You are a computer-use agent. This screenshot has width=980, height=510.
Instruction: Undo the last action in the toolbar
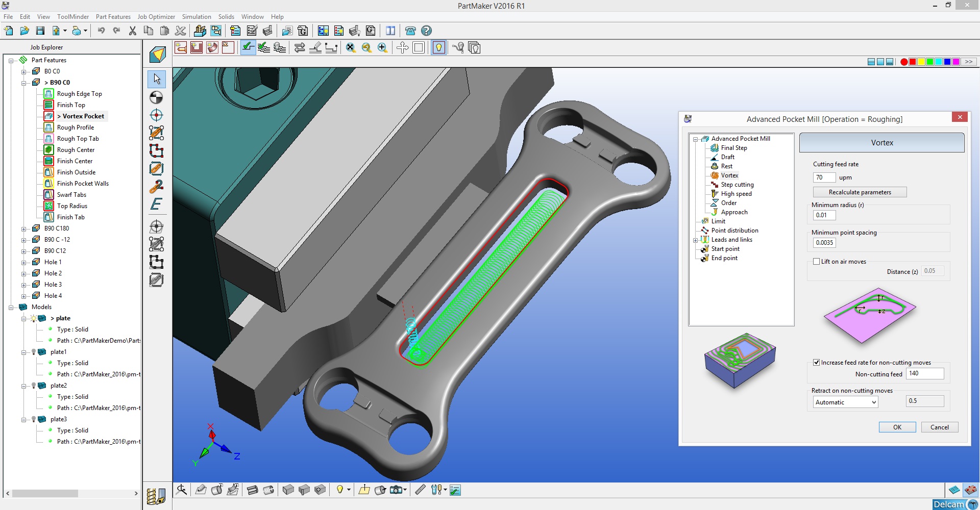click(x=101, y=31)
